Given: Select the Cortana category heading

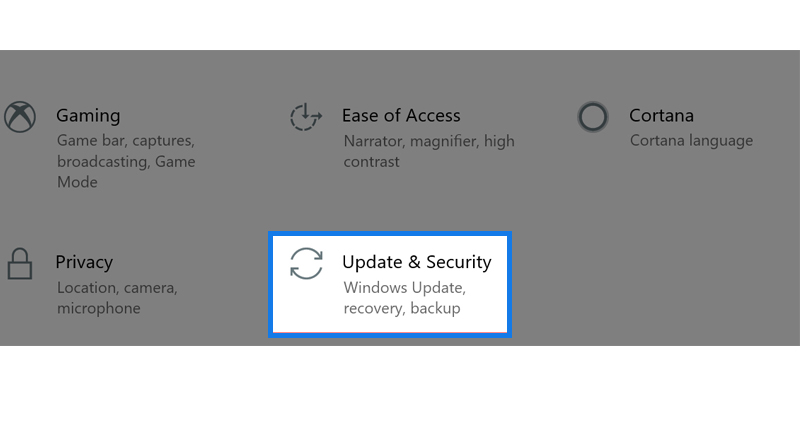Looking at the screenshot, I should (661, 116).
